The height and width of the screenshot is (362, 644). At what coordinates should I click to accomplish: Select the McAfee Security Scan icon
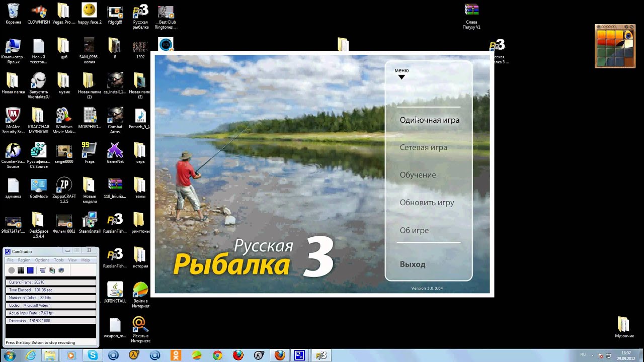(x=13, y=121)
